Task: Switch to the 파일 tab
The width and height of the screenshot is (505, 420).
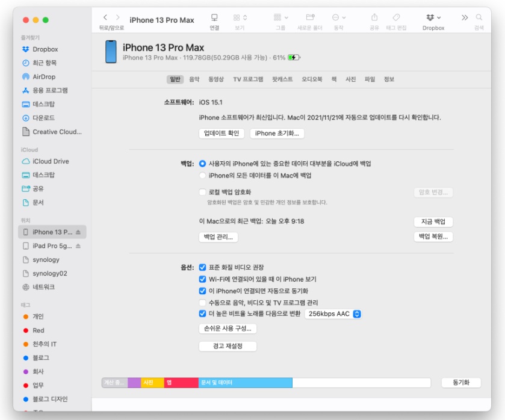Action: coord(370,79)
